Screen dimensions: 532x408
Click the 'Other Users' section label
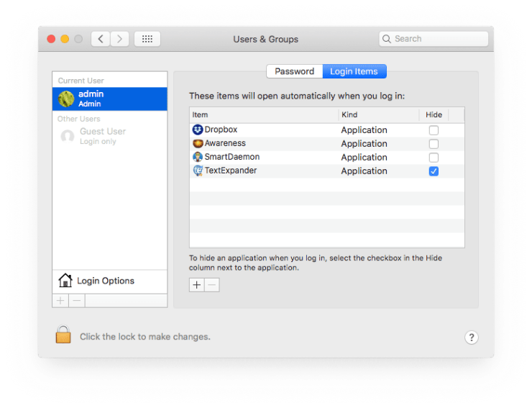(x=78, y=119)
